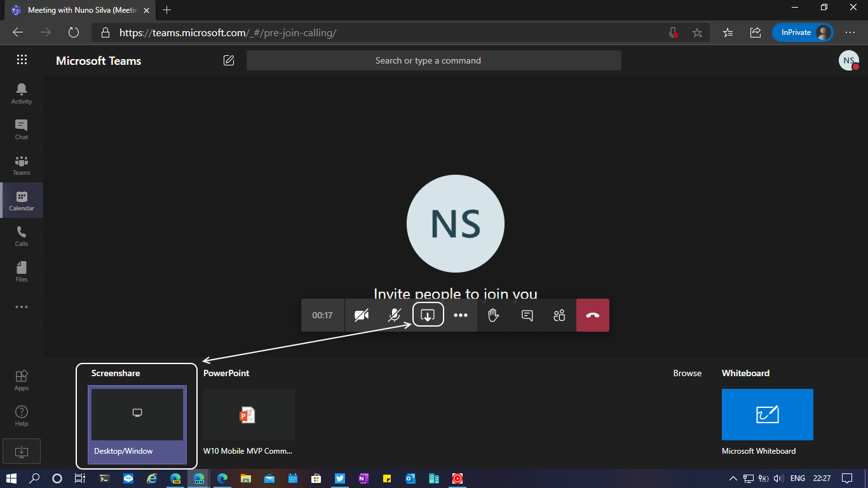Share the Desktop/Window screen
This screenshot has height=488, width=868.
coord(137,424)
